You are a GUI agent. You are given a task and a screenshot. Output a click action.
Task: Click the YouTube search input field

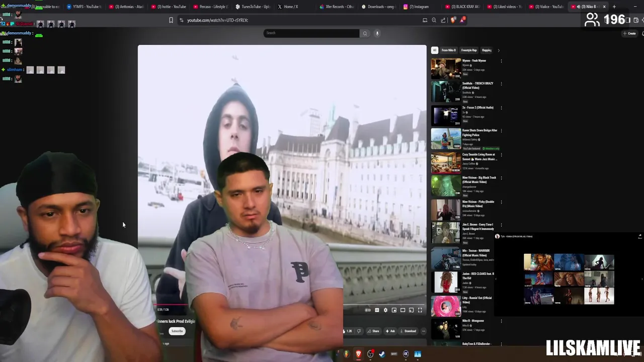[x=312, y=33]
